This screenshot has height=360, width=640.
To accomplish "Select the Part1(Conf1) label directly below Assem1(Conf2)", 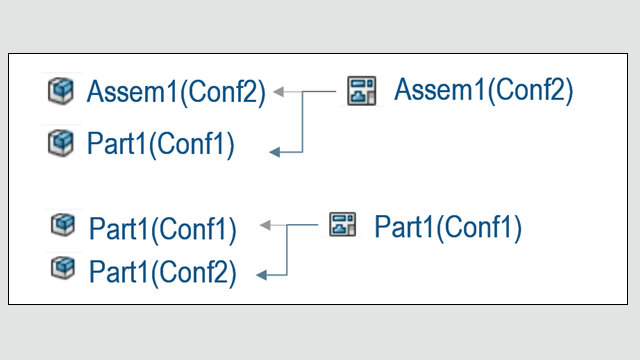I will 161,144.
